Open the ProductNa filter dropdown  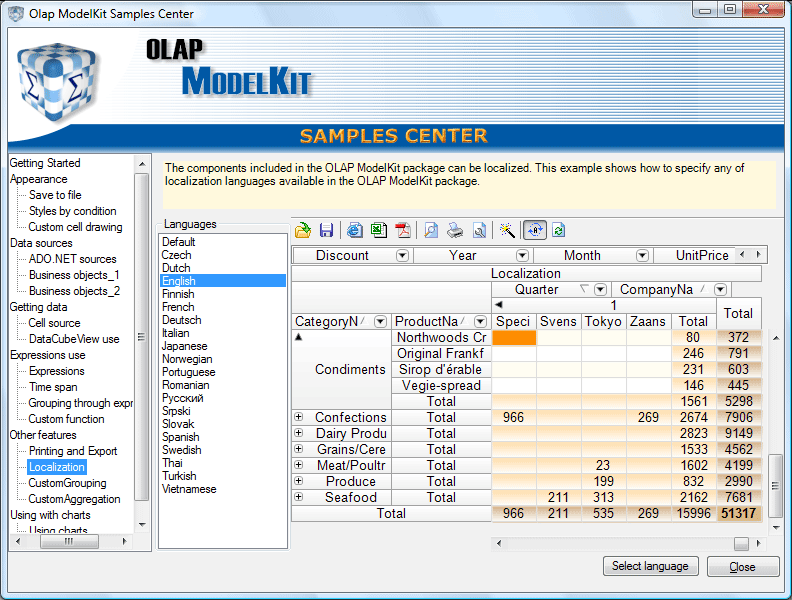[x=480, y=322]
